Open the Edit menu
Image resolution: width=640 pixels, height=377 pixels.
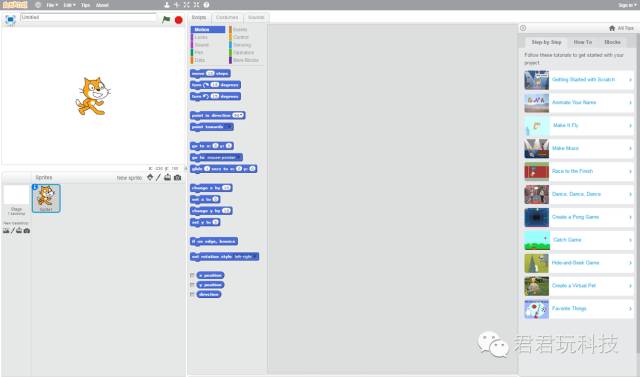click(69, 5)
